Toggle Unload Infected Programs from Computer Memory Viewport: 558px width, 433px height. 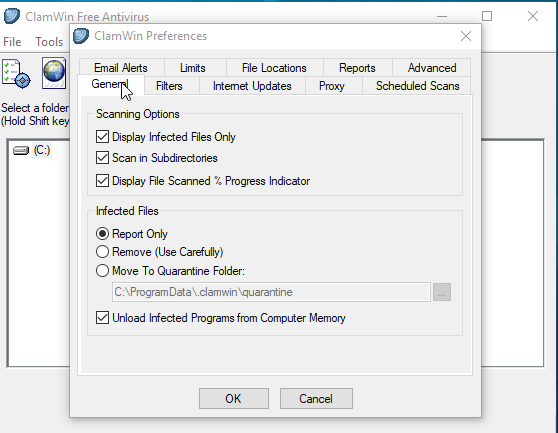[102, 318]
